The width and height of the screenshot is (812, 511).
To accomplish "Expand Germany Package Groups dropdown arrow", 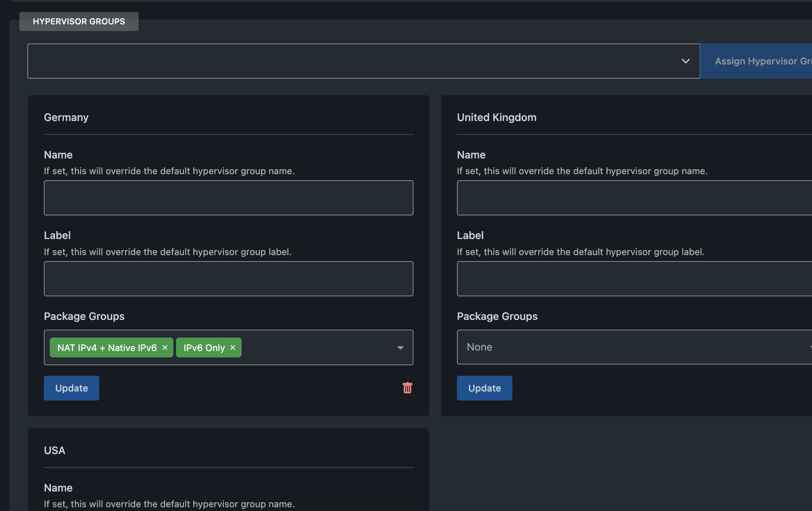I will pyautogui.click(x=400, y=348).
